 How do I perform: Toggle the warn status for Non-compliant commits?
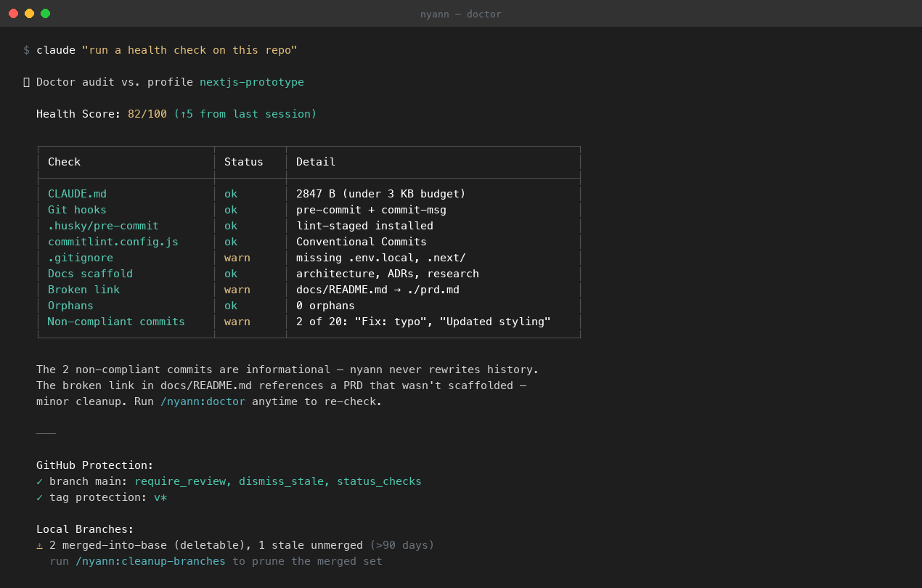tap(237, 322)
